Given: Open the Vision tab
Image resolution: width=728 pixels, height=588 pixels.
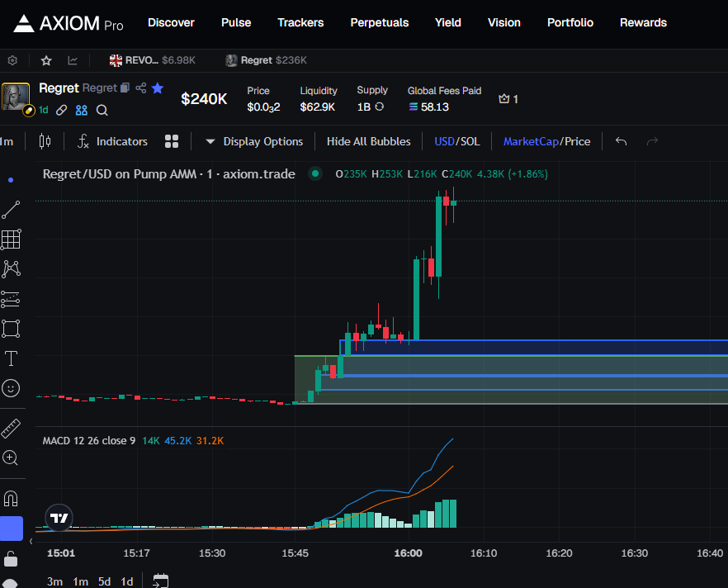Looking at the screenshot, I should (503, 23).
